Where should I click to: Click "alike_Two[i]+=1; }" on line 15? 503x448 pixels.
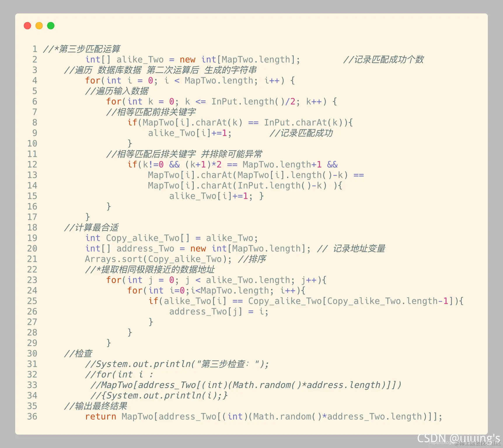(216, 196)
